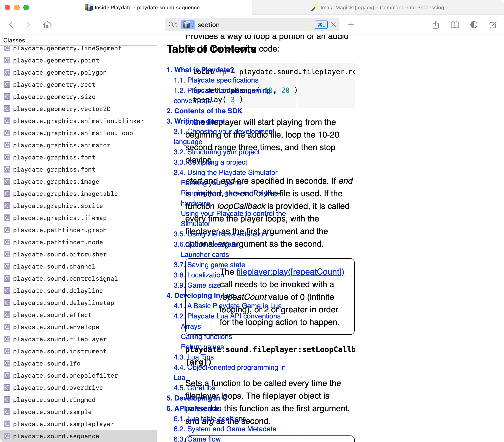Follow the fileplayer:play([repeatCount]) link

[290, 272]
